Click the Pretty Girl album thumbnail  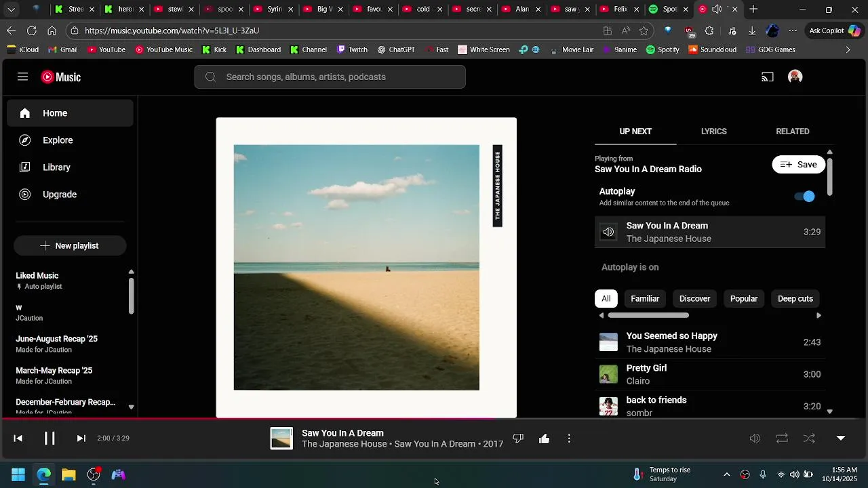[608, 374]
